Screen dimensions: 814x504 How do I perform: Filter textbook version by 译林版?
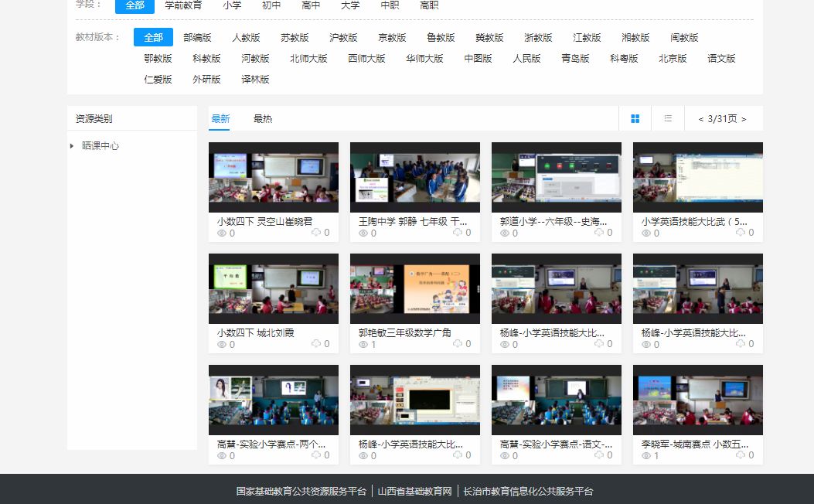point(255,79)
